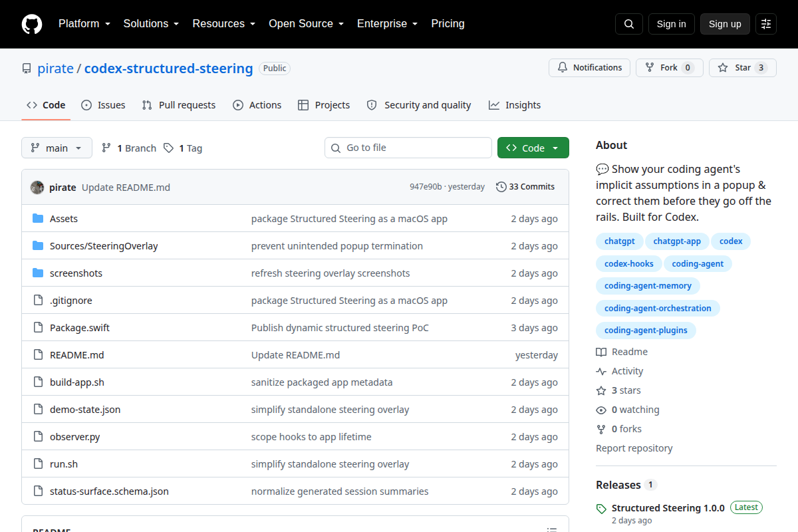Click the Sign in button
798x532 pixels.
(671, 24)
